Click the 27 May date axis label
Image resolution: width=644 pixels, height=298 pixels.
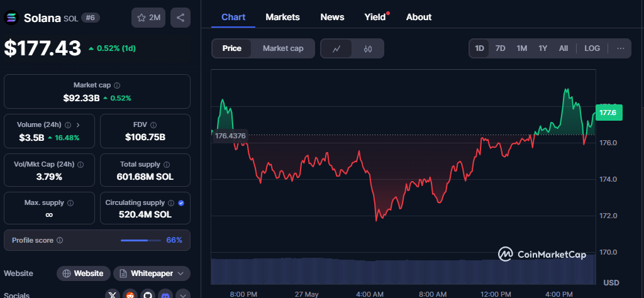[x=306, y=294]
